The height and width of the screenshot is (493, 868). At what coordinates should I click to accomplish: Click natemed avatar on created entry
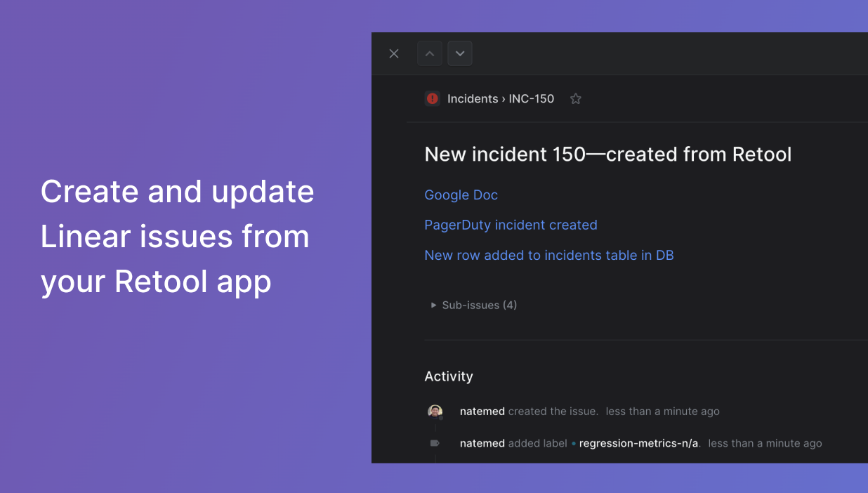point(435,412)
